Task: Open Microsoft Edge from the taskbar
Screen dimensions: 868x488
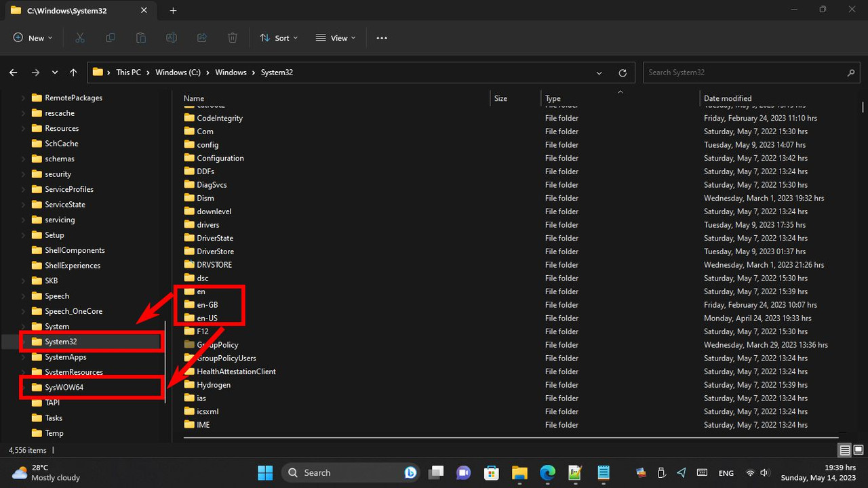Action: point(547,472)
